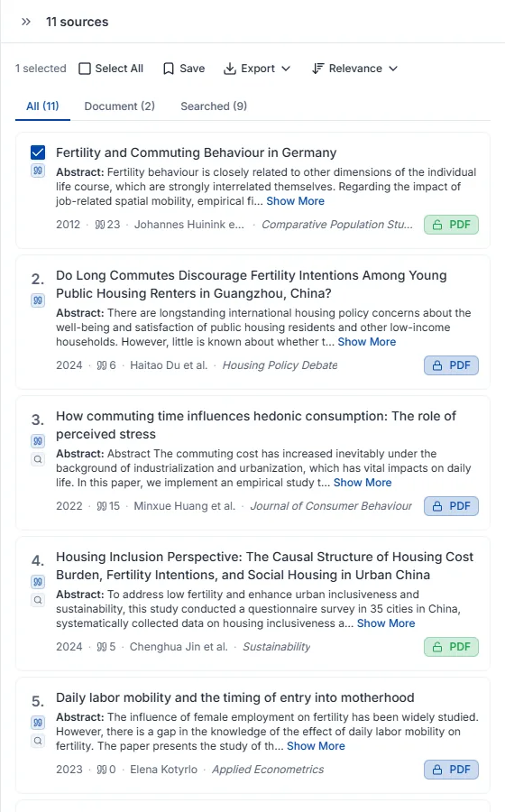Tick the Select All checkbox
This screenshot has height=812, width=505.
coord(85,69)
